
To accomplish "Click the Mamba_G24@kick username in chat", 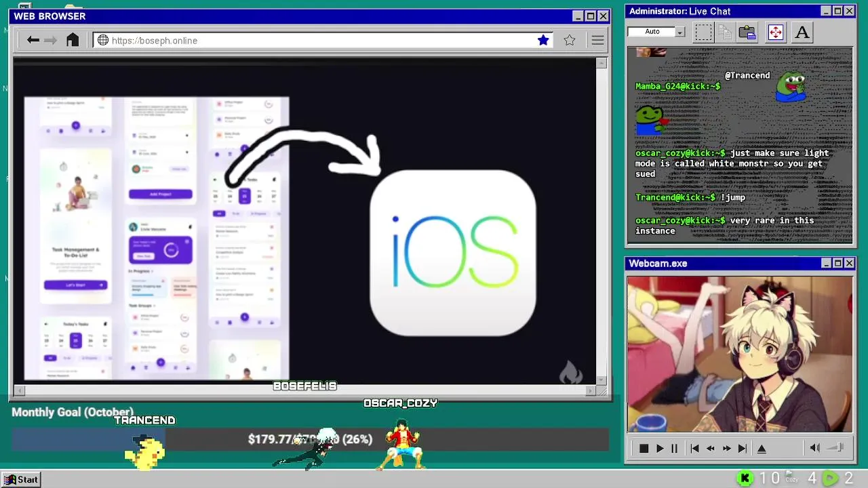I will tap(677, 86).
